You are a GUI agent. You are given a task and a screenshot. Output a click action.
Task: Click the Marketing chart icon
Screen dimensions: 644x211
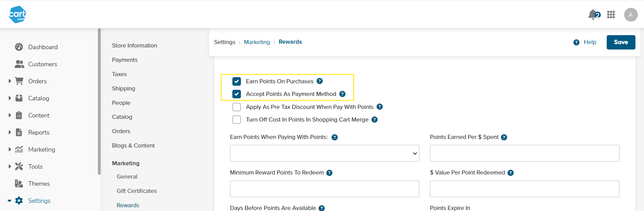pos(19,149)
